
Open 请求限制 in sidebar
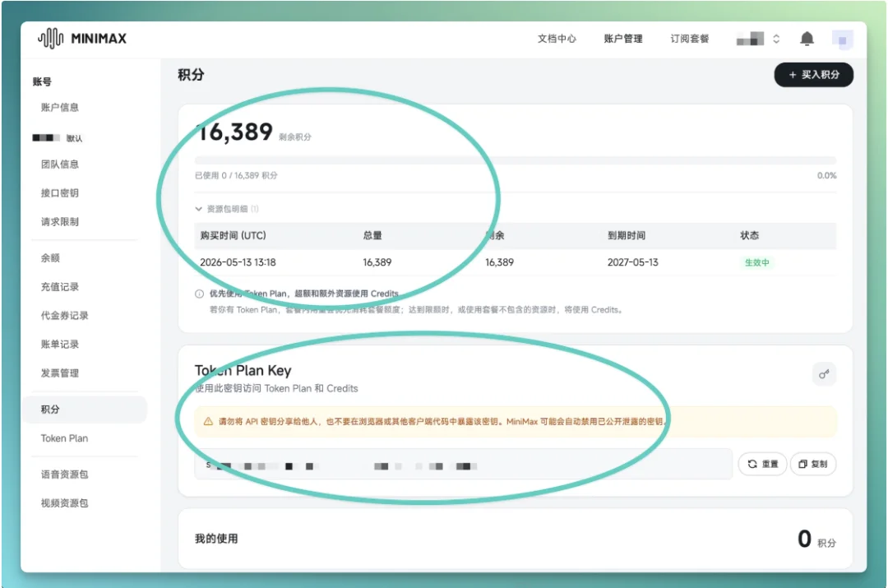pyautogui.click(x=59, y=221)
